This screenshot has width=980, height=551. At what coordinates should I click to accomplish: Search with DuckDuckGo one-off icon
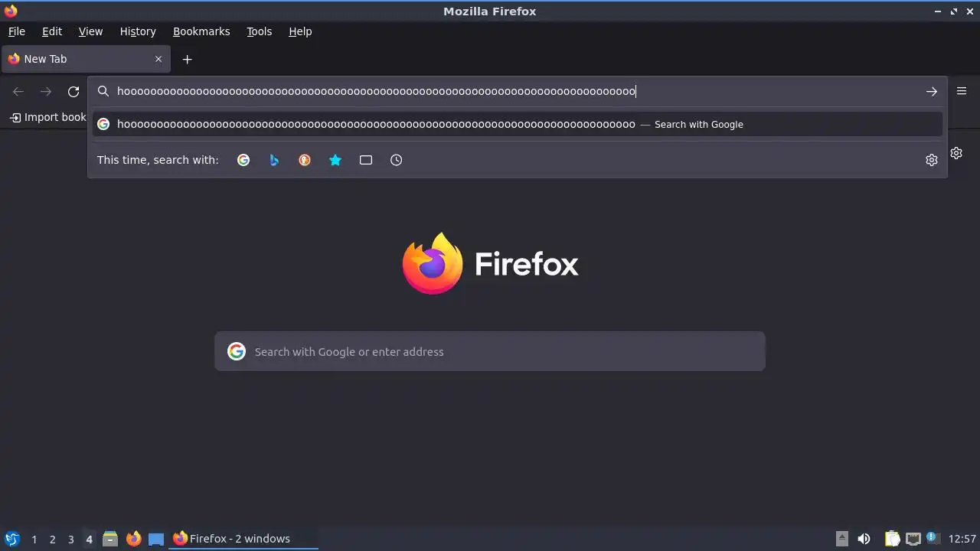point(305,160)
